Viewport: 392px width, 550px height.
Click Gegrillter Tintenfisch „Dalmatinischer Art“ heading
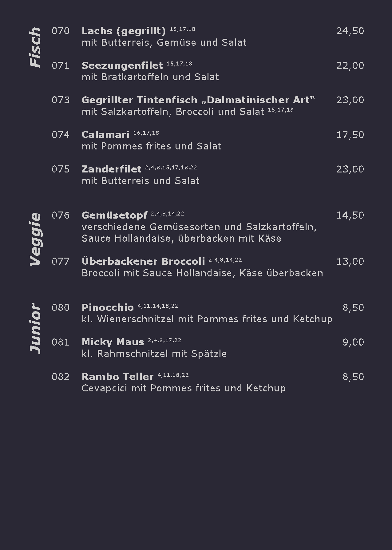[x=198, y=100]
